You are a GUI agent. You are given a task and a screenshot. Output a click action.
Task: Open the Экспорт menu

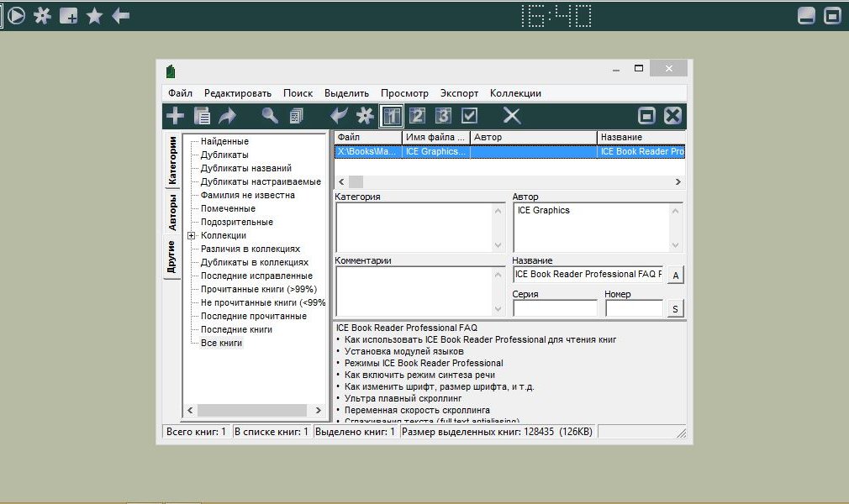pyautogui.click(x=459, y=93)
